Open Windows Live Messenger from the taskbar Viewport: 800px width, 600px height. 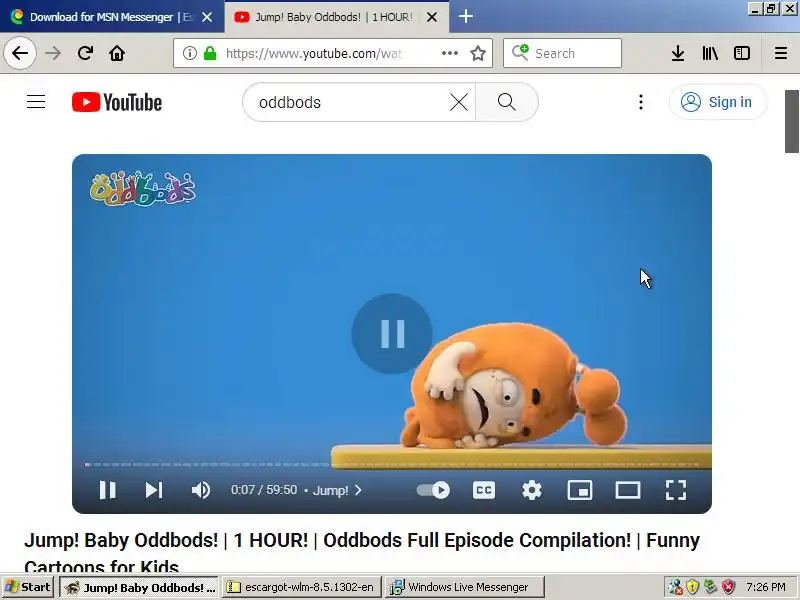(465, 587)
